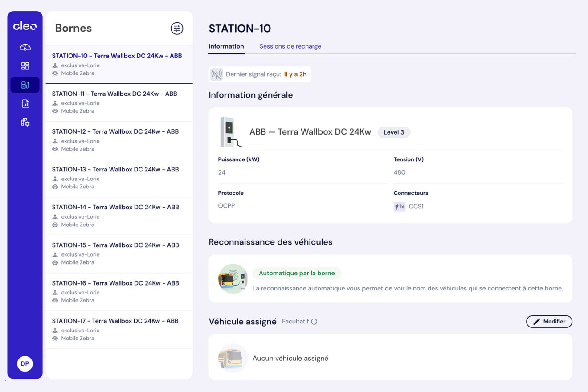Open the DP user profile avatar
Screen dimensions: 588x392
[25, 363]
